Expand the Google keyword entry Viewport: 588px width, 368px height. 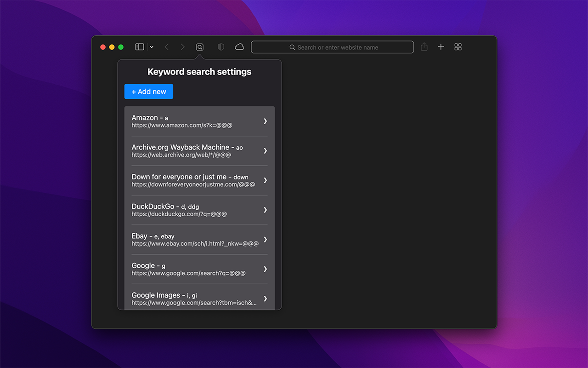265,269
